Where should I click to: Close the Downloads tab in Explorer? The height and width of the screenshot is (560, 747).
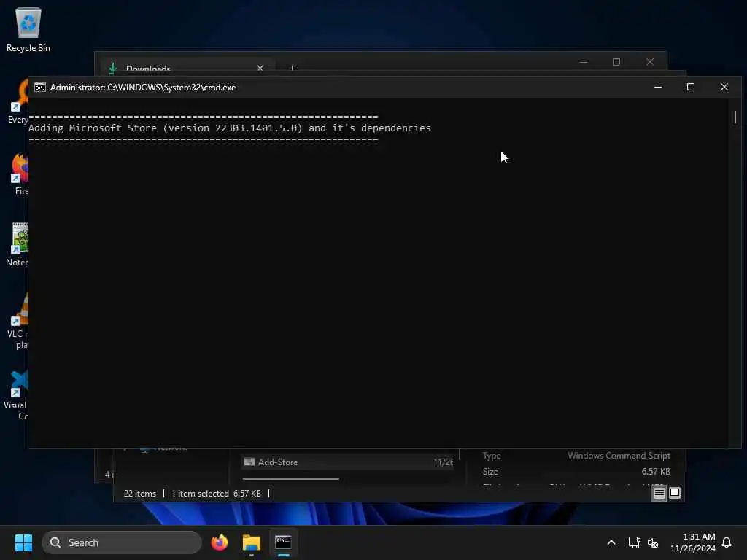pyautogui.click(x=260, y=68)
